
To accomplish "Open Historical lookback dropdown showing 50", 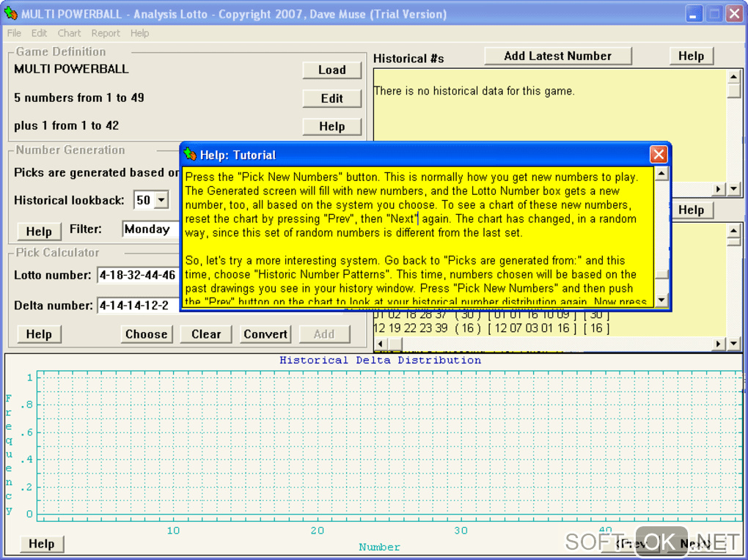I will click(162, 200).
